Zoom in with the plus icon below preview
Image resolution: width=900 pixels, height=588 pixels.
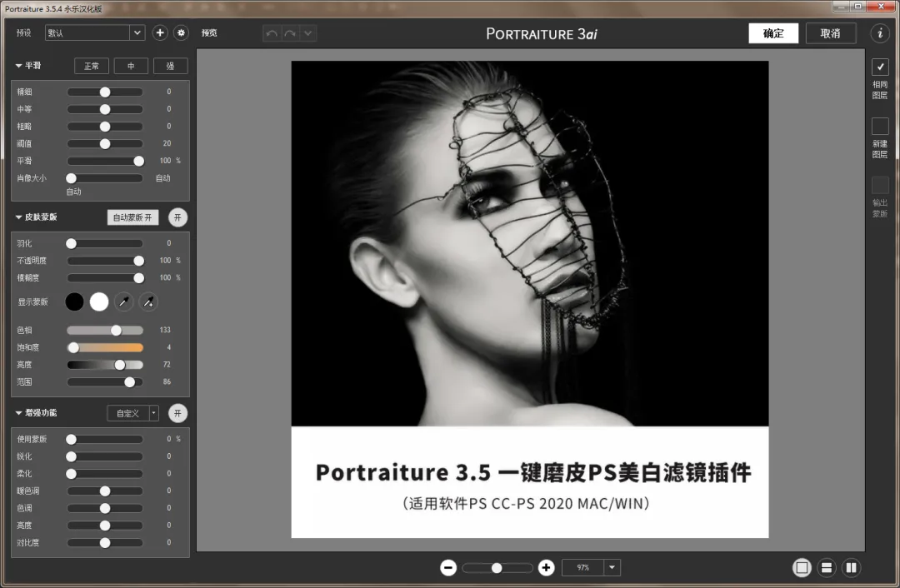tap(547, 568)
